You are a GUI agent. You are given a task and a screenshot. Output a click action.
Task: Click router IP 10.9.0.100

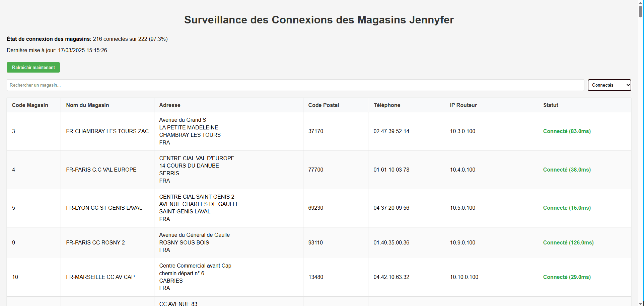pos(462,242)
